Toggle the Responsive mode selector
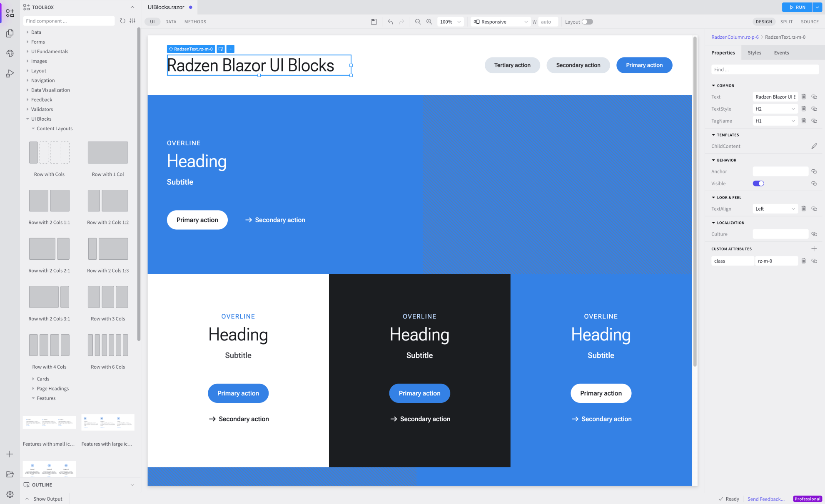 (498, 21)
